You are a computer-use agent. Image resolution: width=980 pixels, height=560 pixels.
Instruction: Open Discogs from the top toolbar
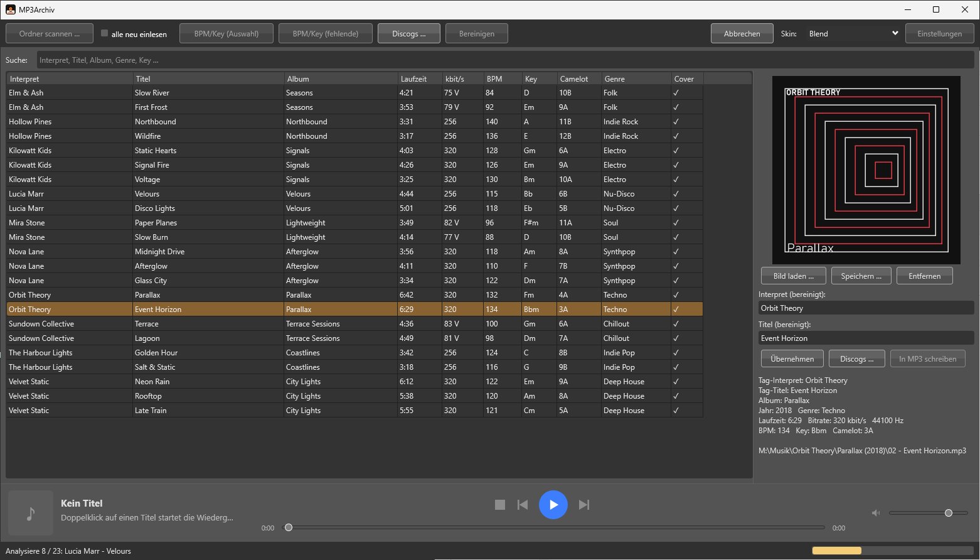409,34
